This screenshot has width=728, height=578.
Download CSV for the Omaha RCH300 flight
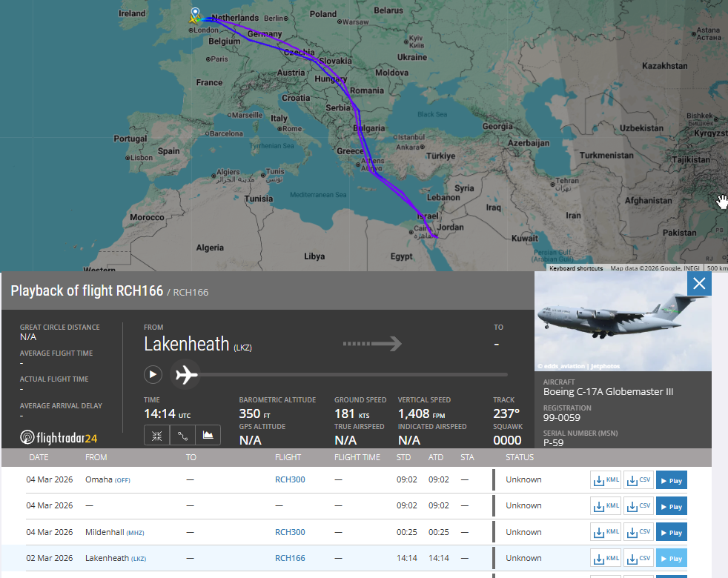(638, 480)
